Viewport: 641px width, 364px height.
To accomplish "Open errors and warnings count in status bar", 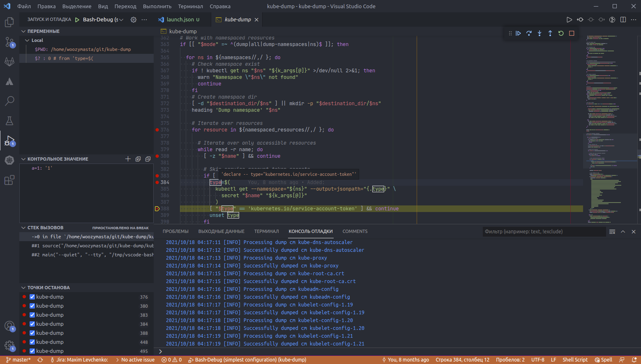I will coord(172,360).
